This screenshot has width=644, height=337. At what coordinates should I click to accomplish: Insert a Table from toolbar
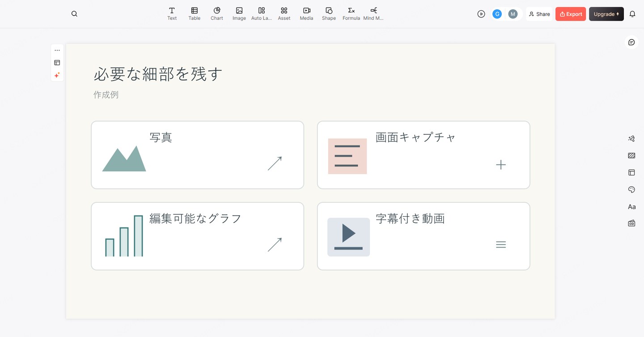click(194, 14)
